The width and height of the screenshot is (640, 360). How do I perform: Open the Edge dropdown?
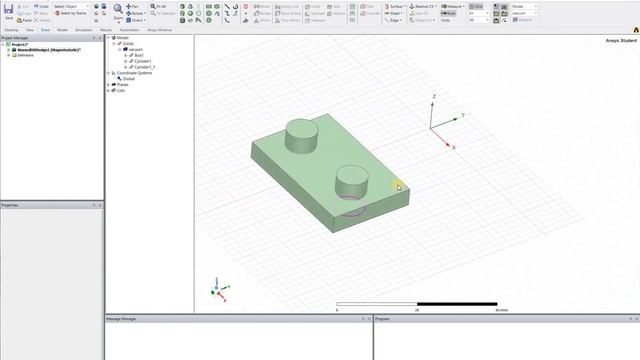393,20
